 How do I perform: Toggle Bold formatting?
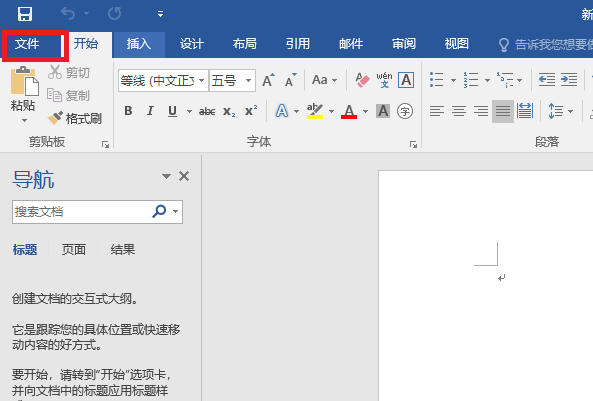pyautogui.click(x=128, y=111)
